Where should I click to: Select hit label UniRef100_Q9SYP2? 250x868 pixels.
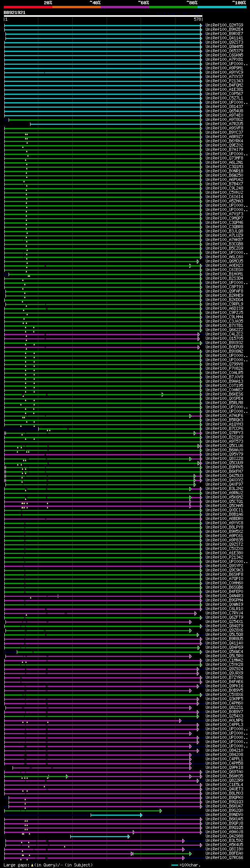coord(224,566)
